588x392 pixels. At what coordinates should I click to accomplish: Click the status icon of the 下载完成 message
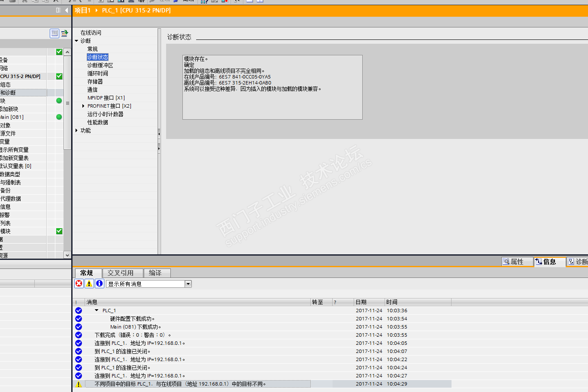(79, 335)
